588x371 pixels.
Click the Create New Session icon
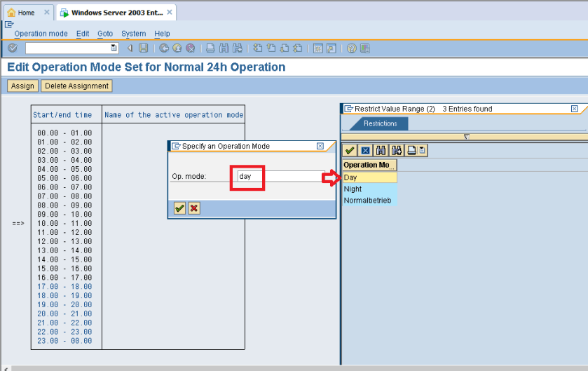(x=318, y=48)
